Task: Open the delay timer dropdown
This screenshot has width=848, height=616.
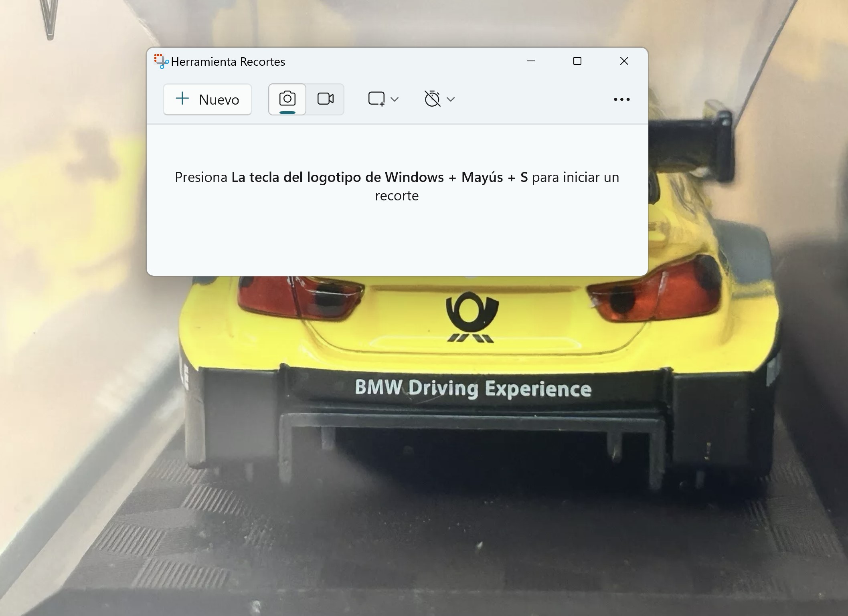Action: pyautogui.click(x=439, y=99)
